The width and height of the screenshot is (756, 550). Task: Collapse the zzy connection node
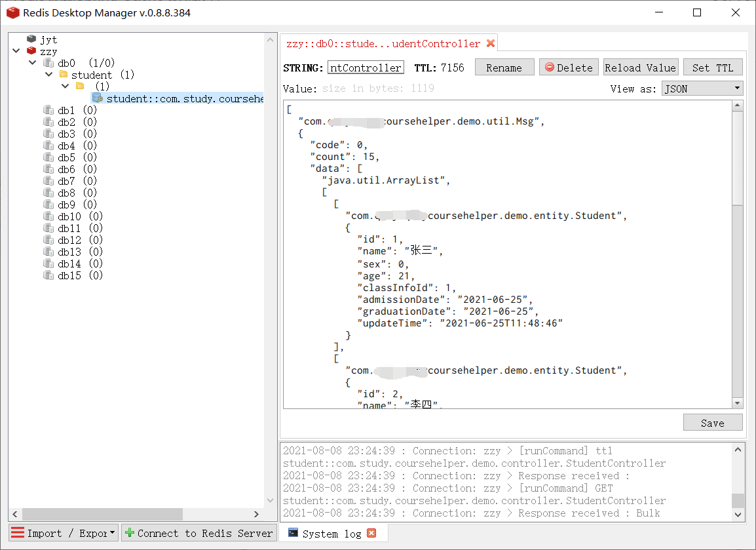click(x=16, y=50)
